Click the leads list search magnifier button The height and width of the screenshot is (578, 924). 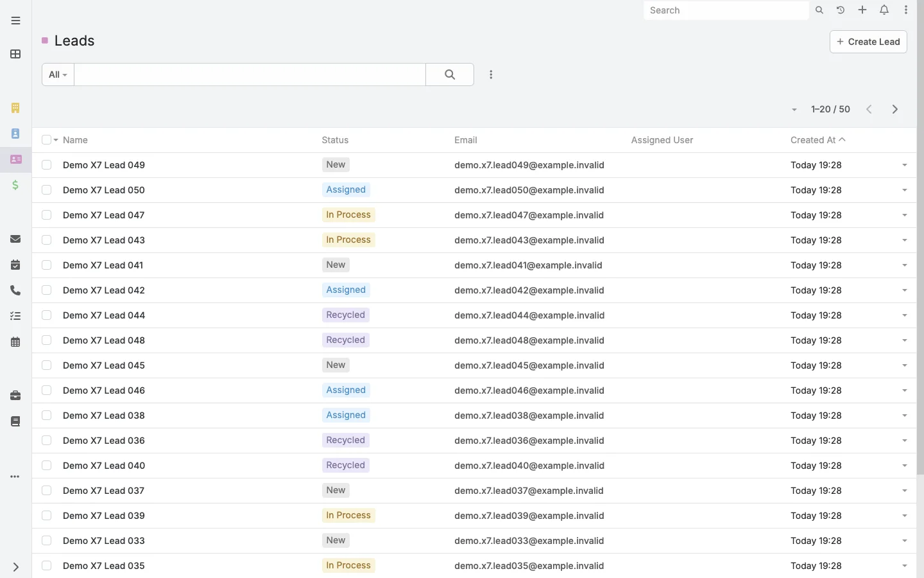click(x=450, y=74)
